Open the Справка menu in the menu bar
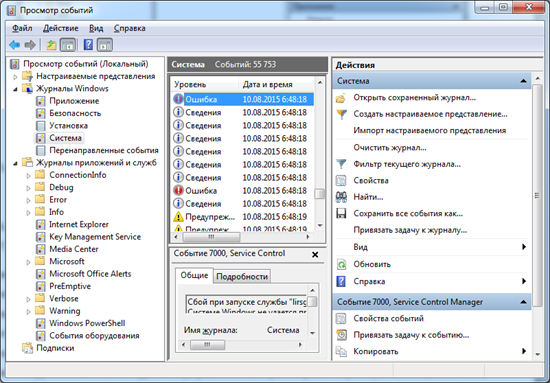This screenshot has width=550, height=383. (129, 28)
